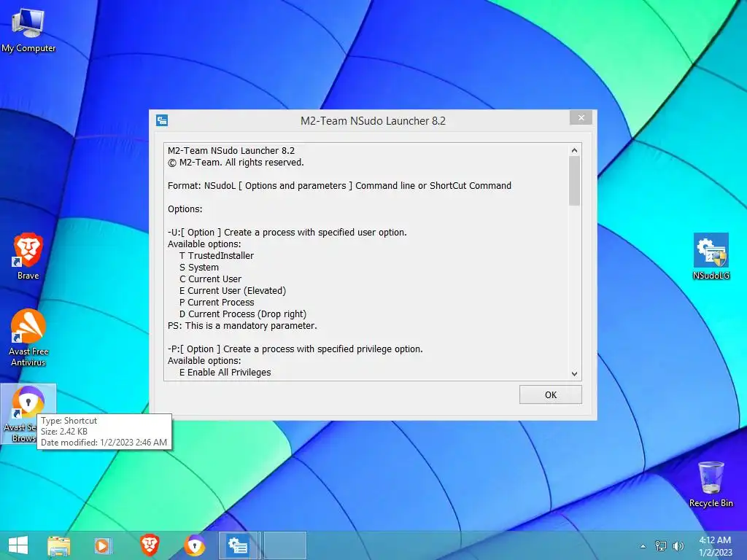Viewport: 747px width, 560px height.
Task: Click the line "T TrustedInstaller"
Action: (216, 256)
